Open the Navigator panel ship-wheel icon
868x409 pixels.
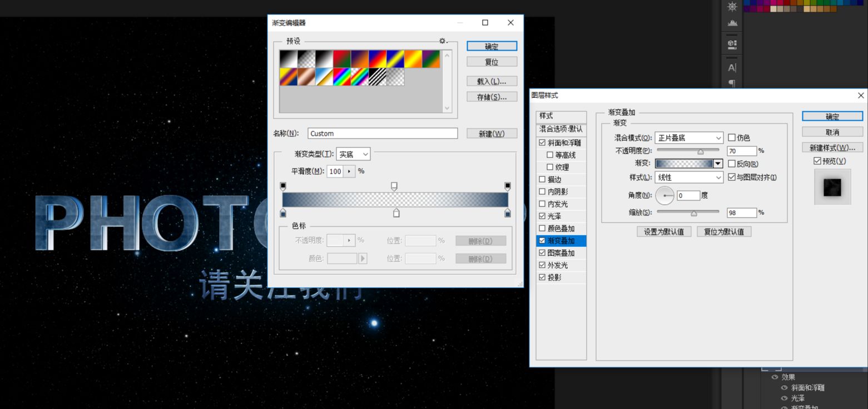click(732, 7)
